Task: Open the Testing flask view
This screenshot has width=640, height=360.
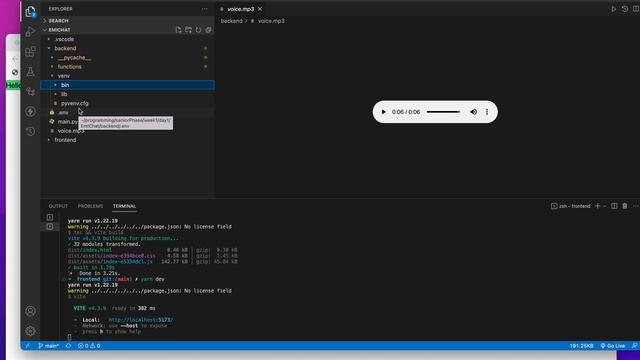Action: click(30, 72)
